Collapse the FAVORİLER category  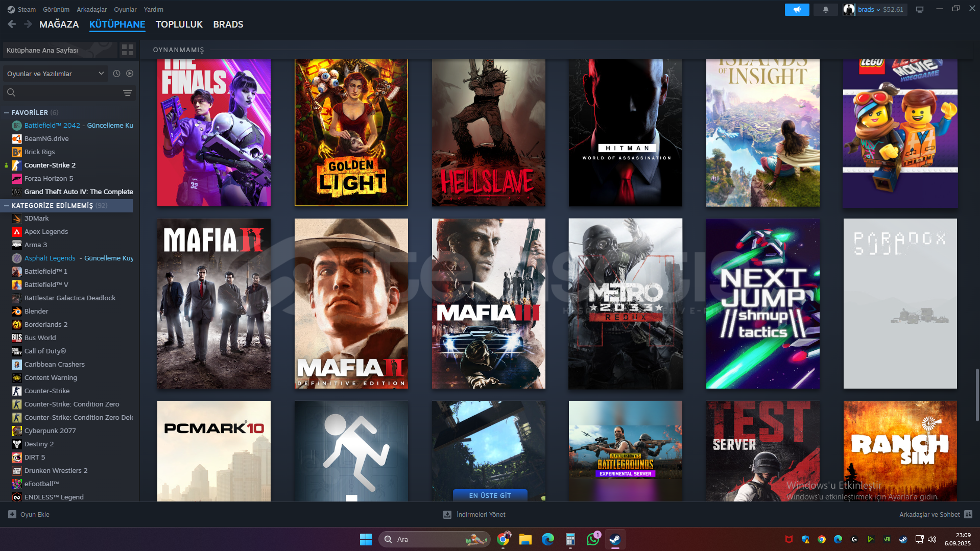click(7, 112)
